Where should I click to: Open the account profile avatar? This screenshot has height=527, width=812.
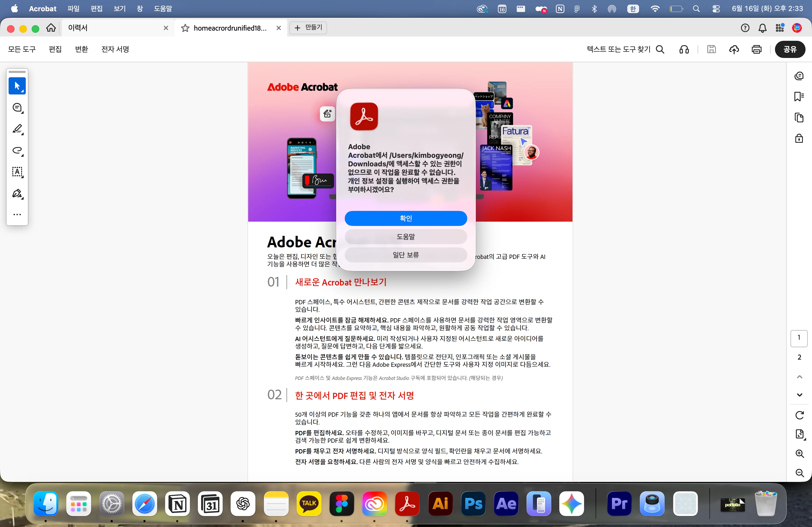(x=797, y=28)
